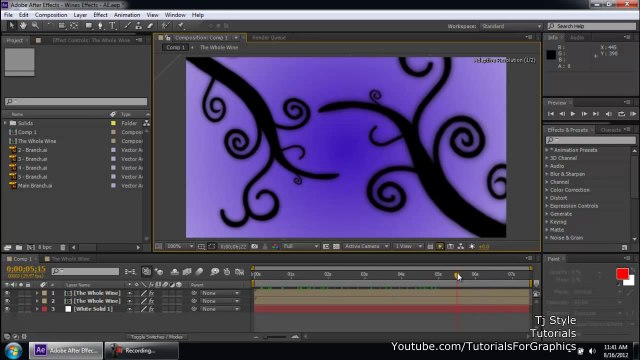
Task: Open the Effect menu
Action: click(100, 15)
